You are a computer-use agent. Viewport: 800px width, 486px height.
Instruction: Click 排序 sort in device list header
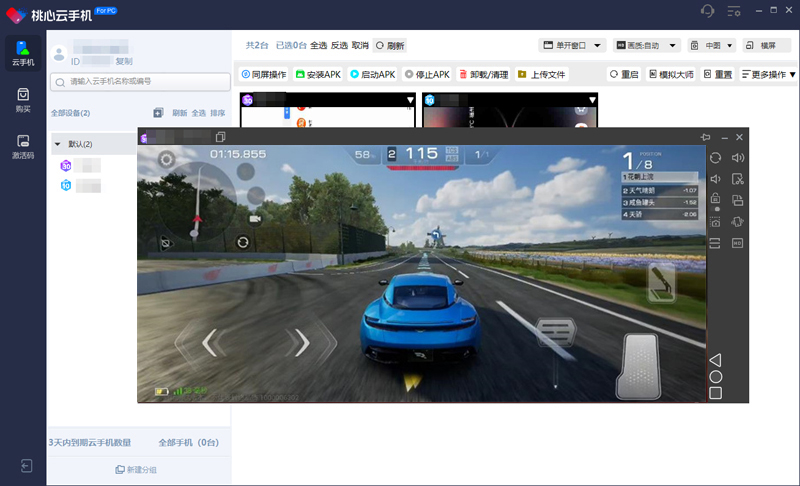point(218,113)
